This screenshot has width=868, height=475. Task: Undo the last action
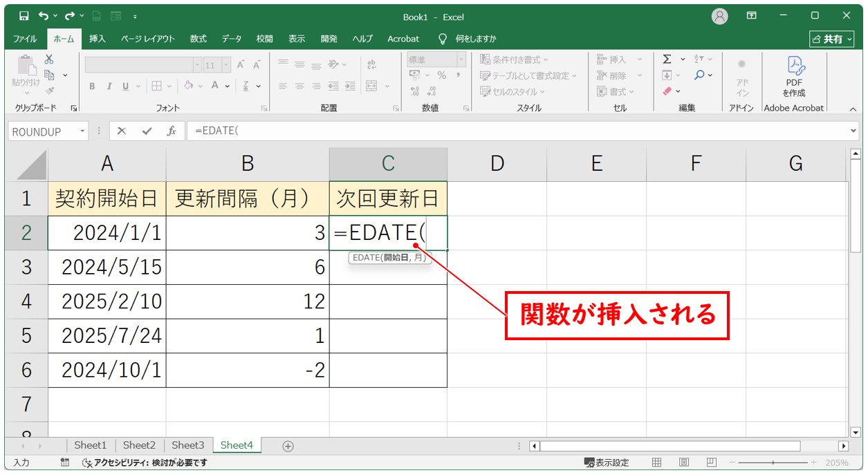click(44, 16)
